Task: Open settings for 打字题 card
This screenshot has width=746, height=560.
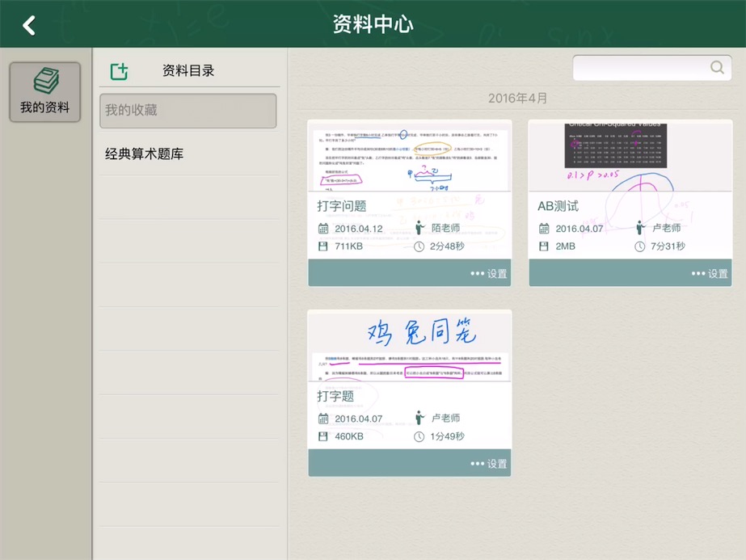Action: click(489, 464)
